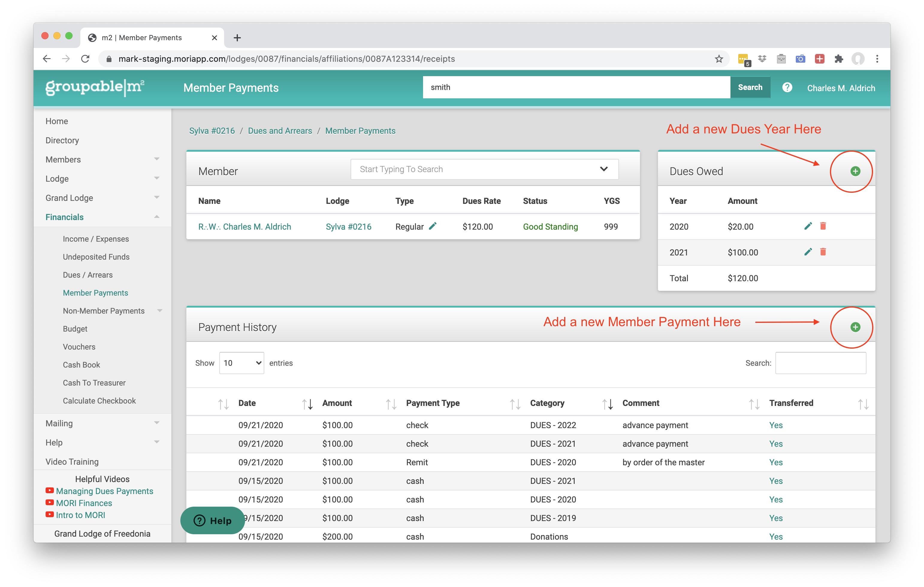Edit the 2021 dues owed row

tap(808, 252)
